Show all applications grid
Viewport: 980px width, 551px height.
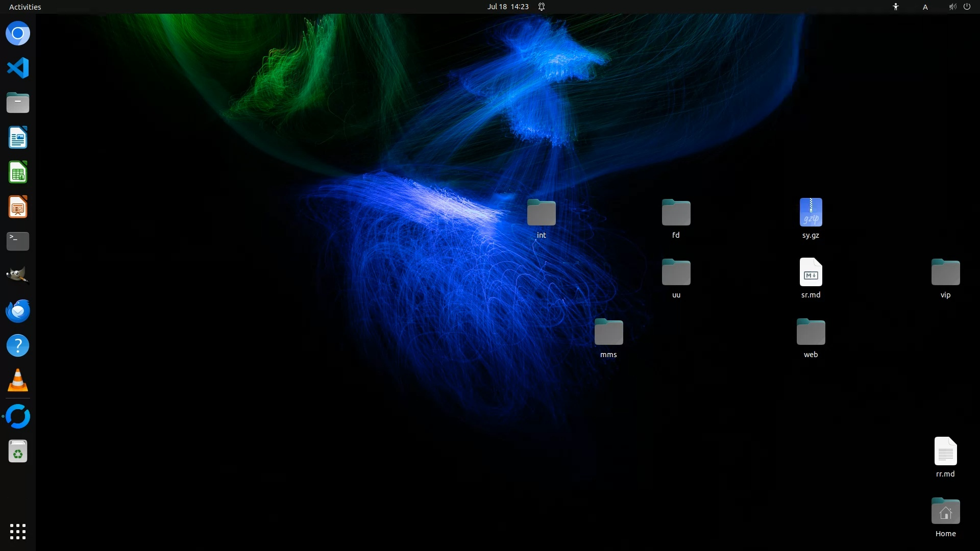pyautogui.click(x=18, y=531)
